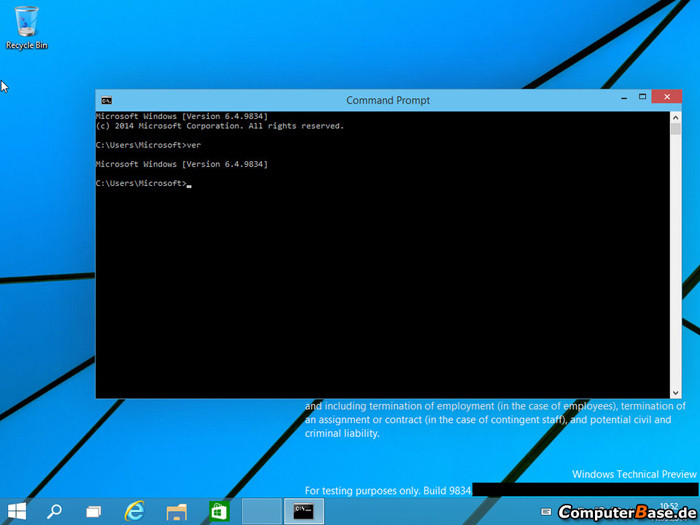The image size is (700, 525).
Task: Launch the Windows Store app
Action: click(x=219, y=511)
